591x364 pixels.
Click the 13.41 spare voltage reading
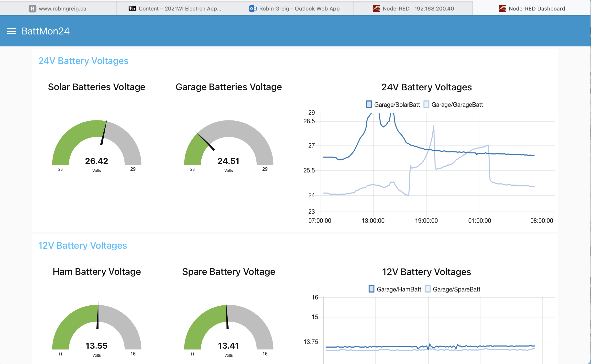(x=229, y=346)
